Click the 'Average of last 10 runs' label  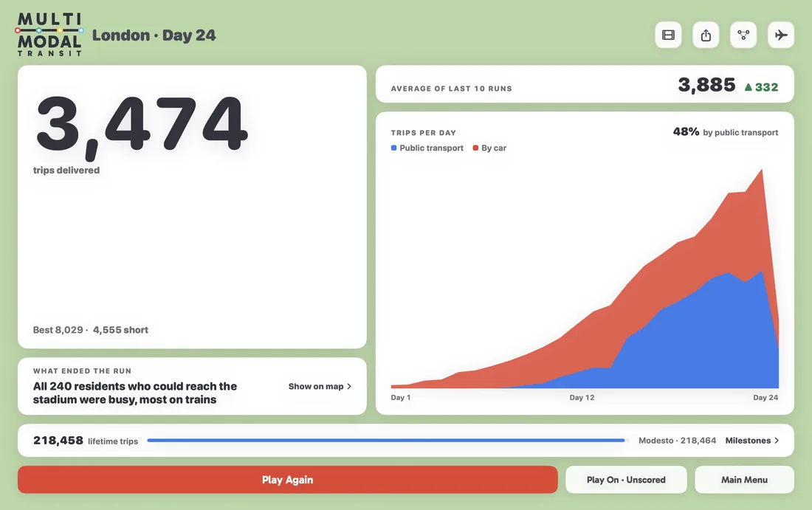pos(452,89)
